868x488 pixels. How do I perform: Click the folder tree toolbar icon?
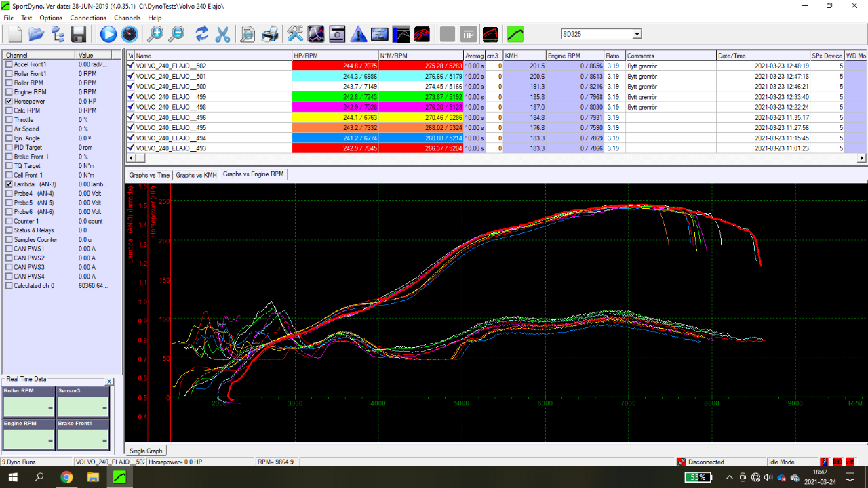[58, 34]
